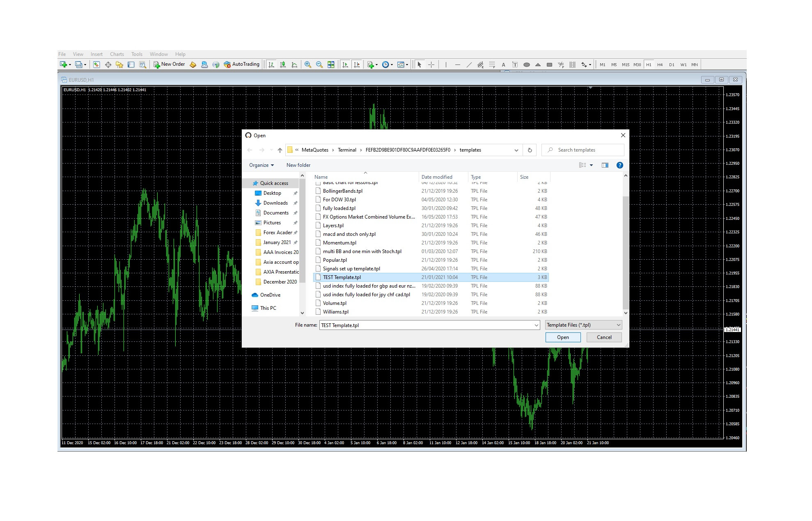Click the Tile Windows grid icon
812x521 pixels.
tap(331, 65)
